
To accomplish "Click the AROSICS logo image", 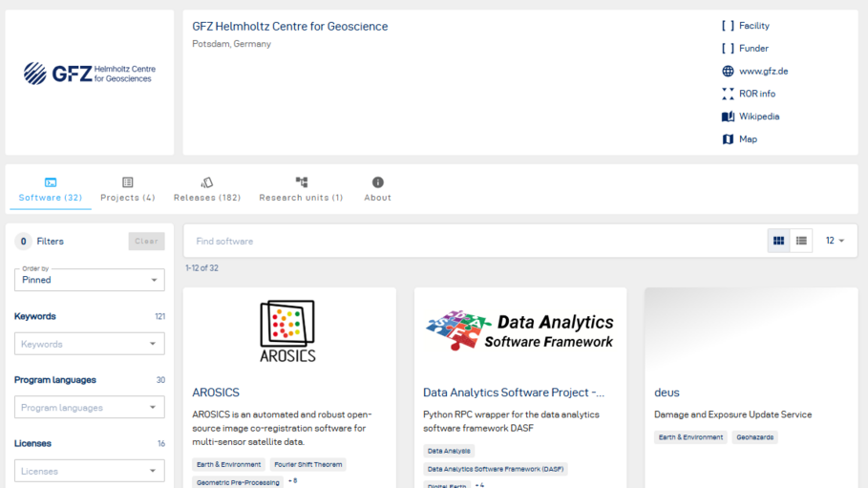I will (287, 331).
